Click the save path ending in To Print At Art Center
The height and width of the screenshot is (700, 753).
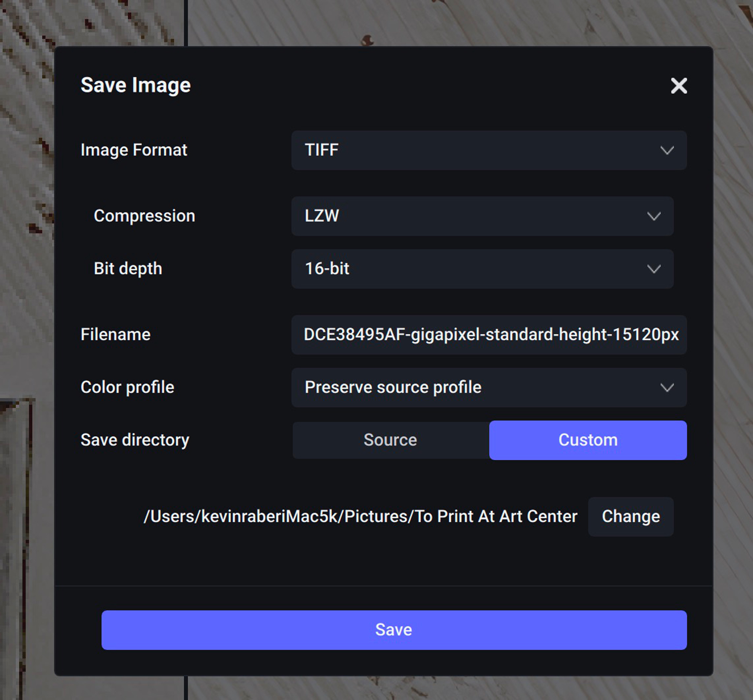360,516
